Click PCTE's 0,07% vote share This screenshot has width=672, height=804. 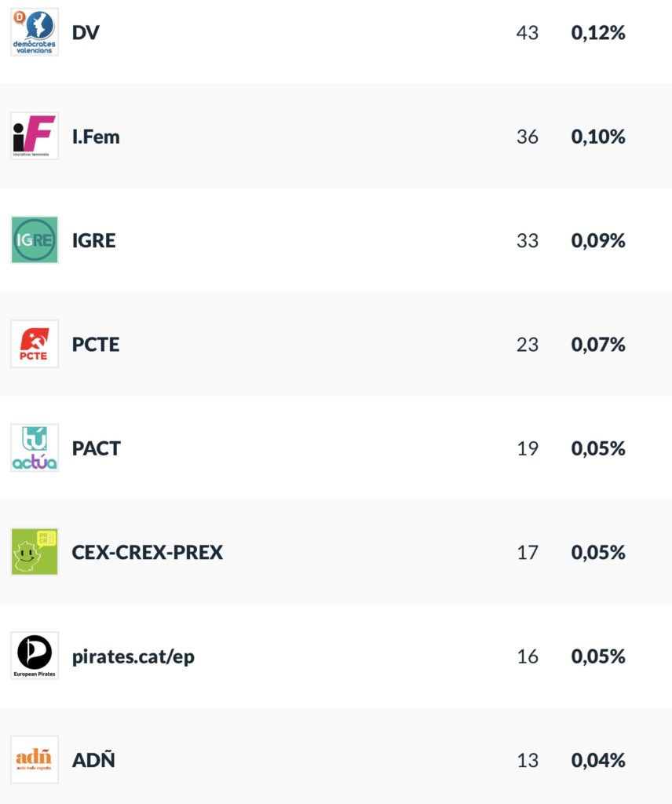pyautogui.click(x=598, y=345)
